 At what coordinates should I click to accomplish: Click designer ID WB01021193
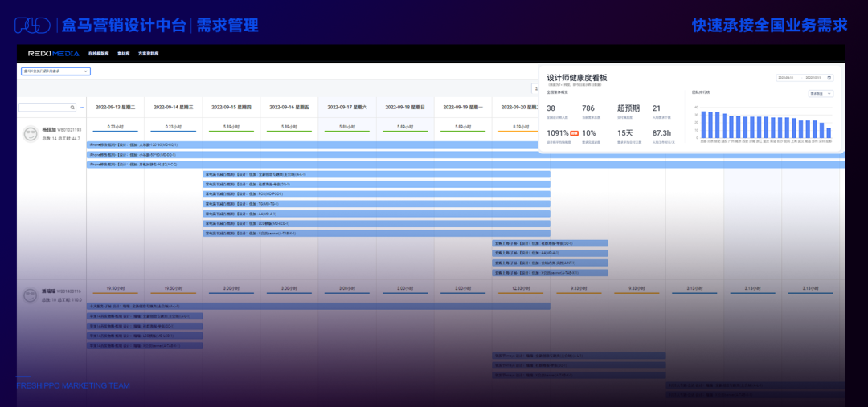click(x=70, y=130)
